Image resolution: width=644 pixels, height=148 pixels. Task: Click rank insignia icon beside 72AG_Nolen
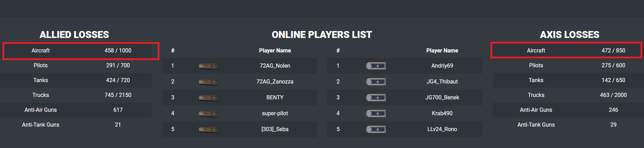[208, 66]
